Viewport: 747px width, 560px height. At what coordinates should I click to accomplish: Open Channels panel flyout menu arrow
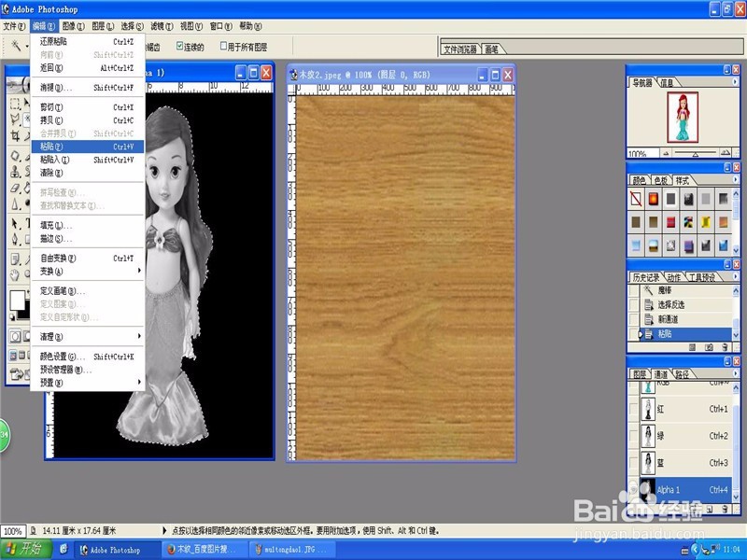click(735, 373)
